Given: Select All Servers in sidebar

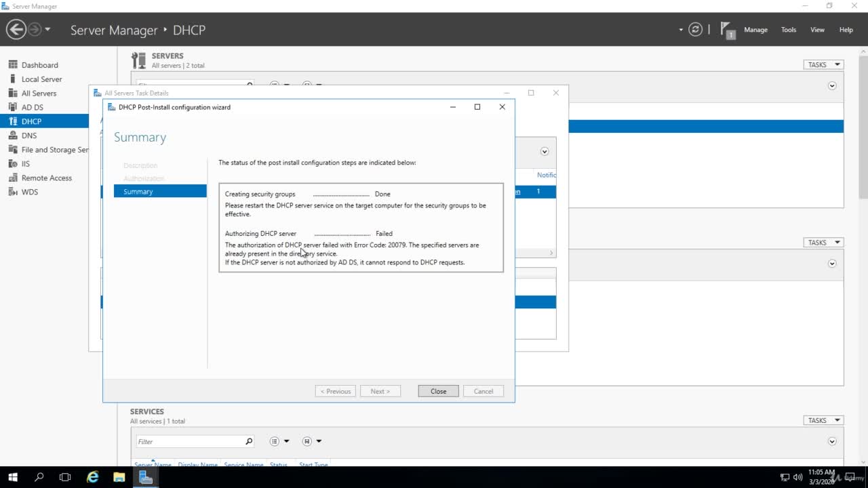Looking at the screenshot, I should coord(39,94).
